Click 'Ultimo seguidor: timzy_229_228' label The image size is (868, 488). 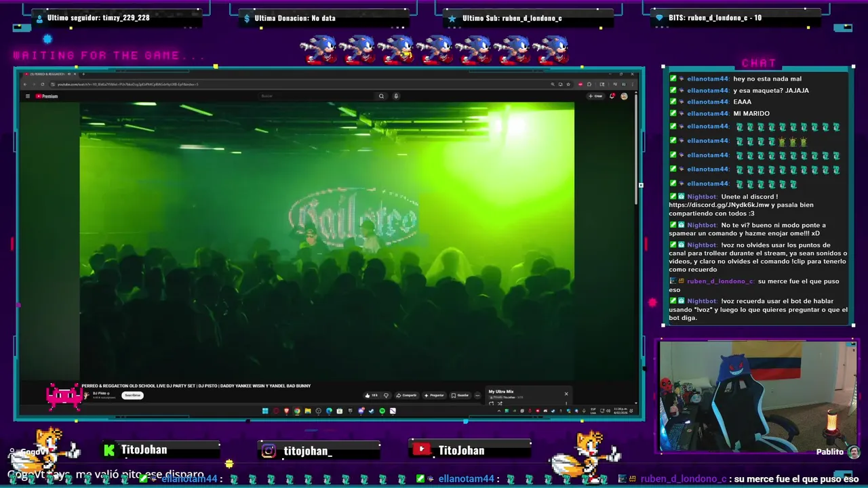(x=98, y=18)
